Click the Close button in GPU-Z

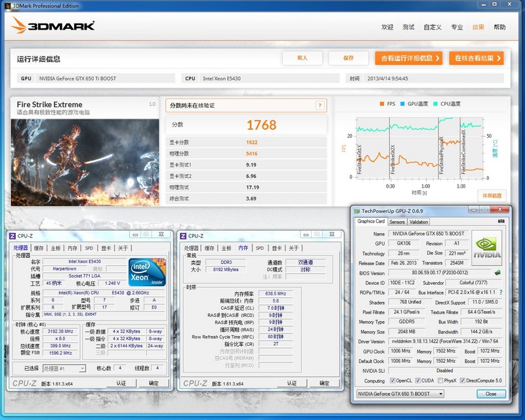pos(491,394)
